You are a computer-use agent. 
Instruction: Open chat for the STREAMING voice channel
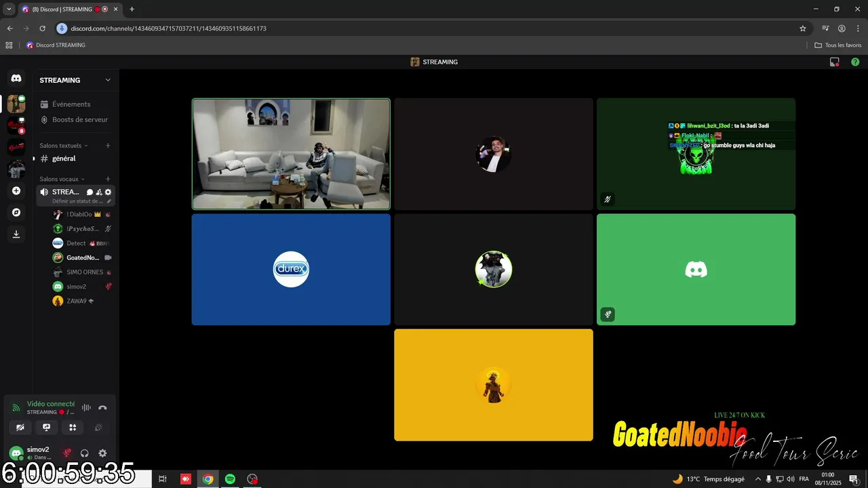click(x=90, y=192)
